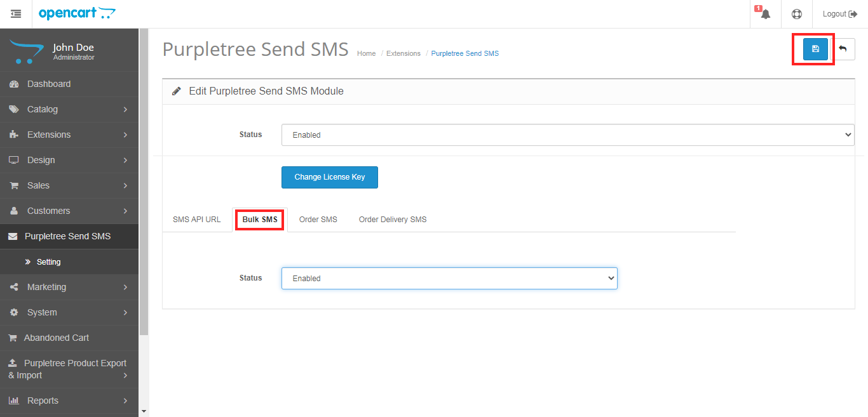Click the Sales shopping cart icon

[x=14, y=186]
